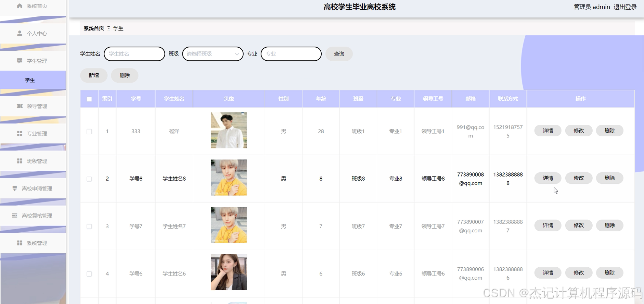
Task: Expand 离校申请管理 sidebar menu
Action: pos(33,188)
